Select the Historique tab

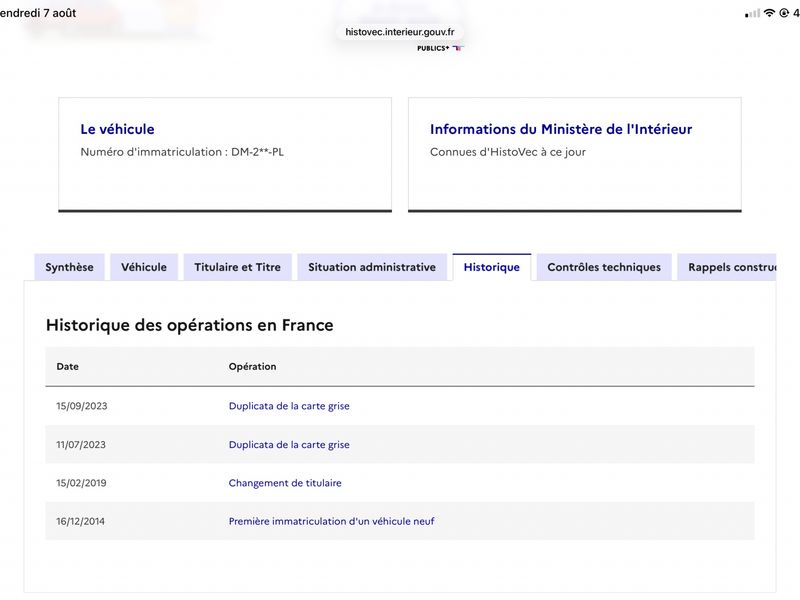tap(491, 267)
